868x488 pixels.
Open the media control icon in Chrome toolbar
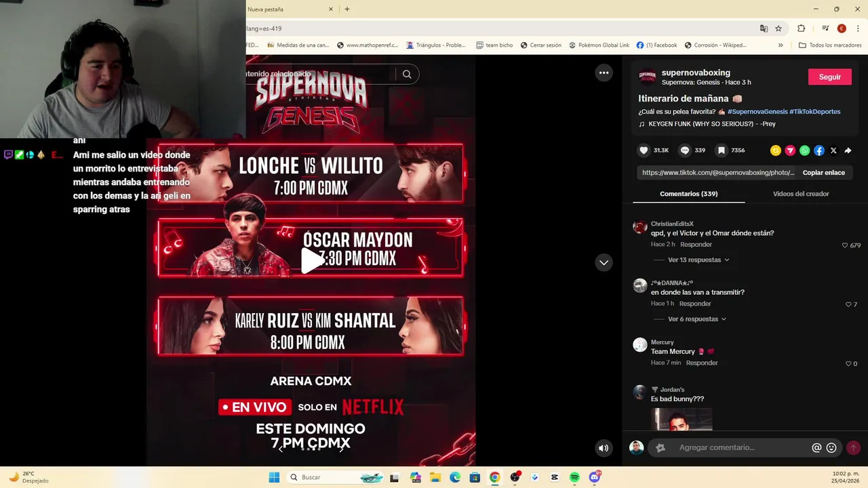(825, 28)
